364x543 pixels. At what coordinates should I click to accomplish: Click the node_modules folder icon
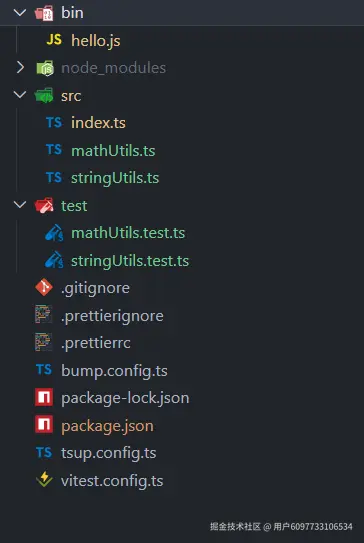45,68
